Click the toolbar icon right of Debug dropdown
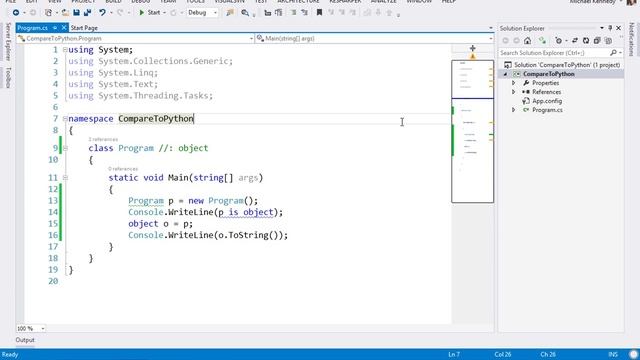Viewport: 640px width, 360px height. click(230, 13)
